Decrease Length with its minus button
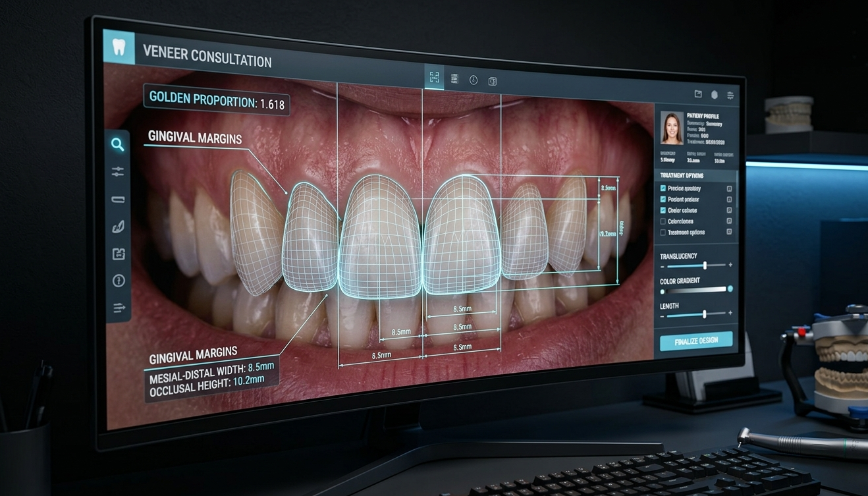 click(663, 316)
